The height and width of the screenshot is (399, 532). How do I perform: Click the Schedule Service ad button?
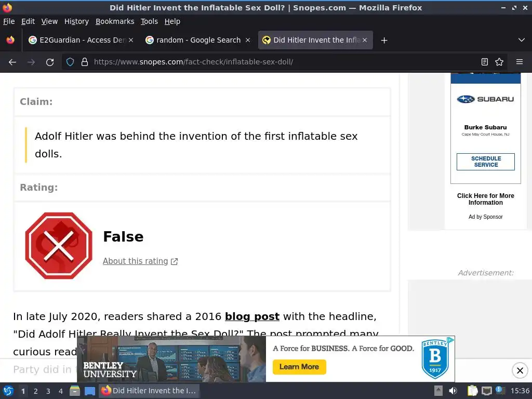point(486,162)
